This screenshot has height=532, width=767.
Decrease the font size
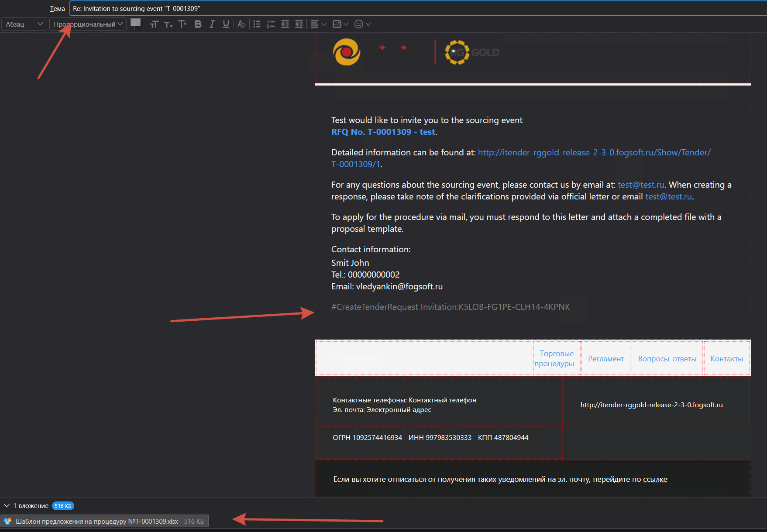168,24
